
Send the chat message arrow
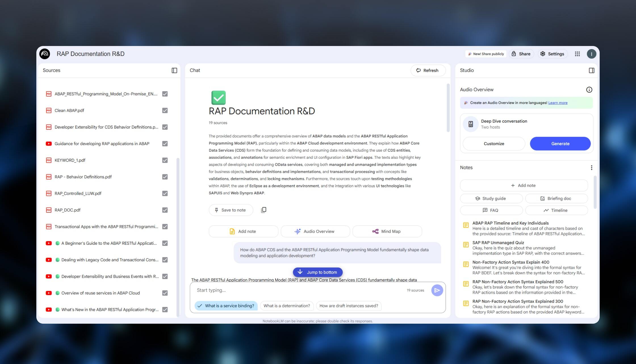(x=437, y=290)
